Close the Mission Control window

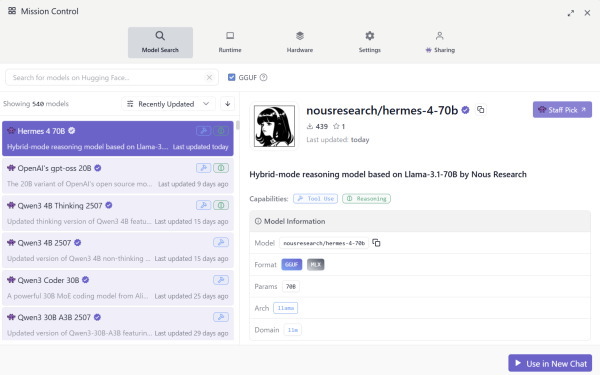(587, 13)
